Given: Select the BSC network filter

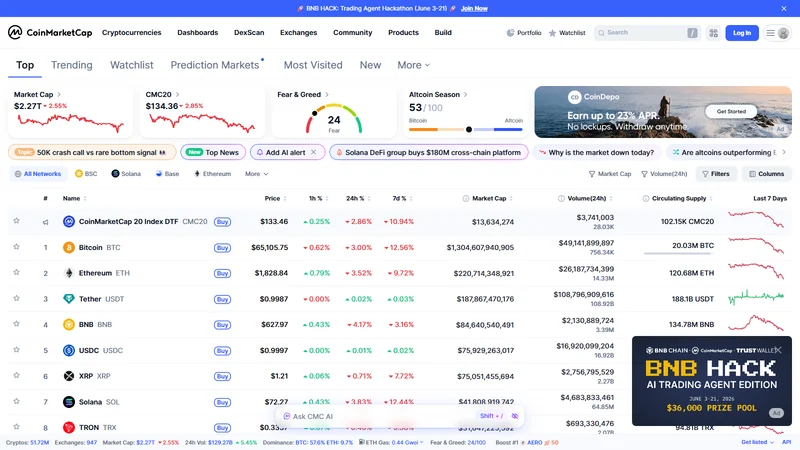Looking at the screenshot, I should 86,174.
